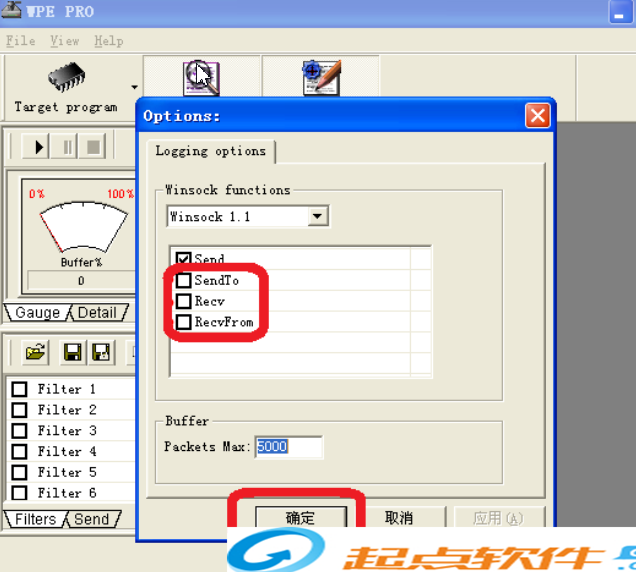Confirm options with the 确定 button
This screenshot has height=572, width=636.
tap(301, 517)
